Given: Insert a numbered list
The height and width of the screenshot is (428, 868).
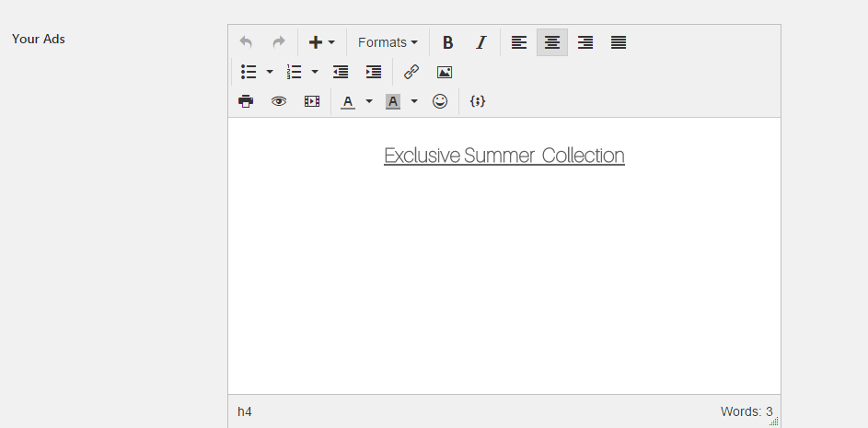Looking at the screenshot, I should tap(294, 72).
